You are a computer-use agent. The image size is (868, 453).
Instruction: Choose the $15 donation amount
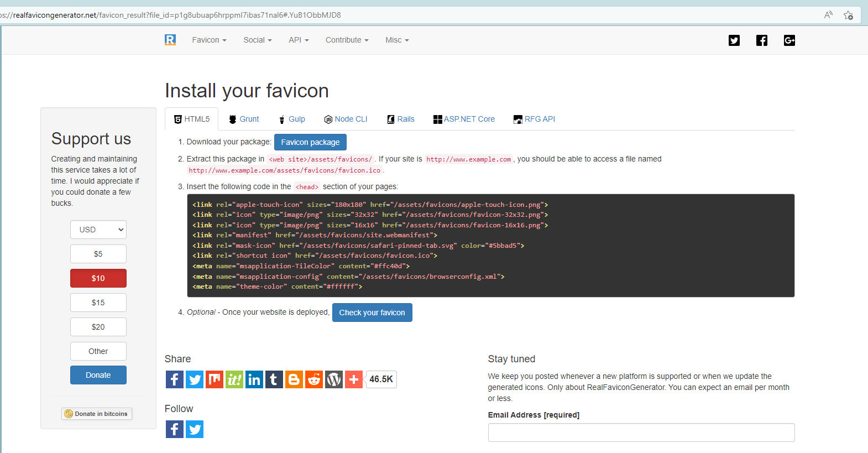point(98,303)
